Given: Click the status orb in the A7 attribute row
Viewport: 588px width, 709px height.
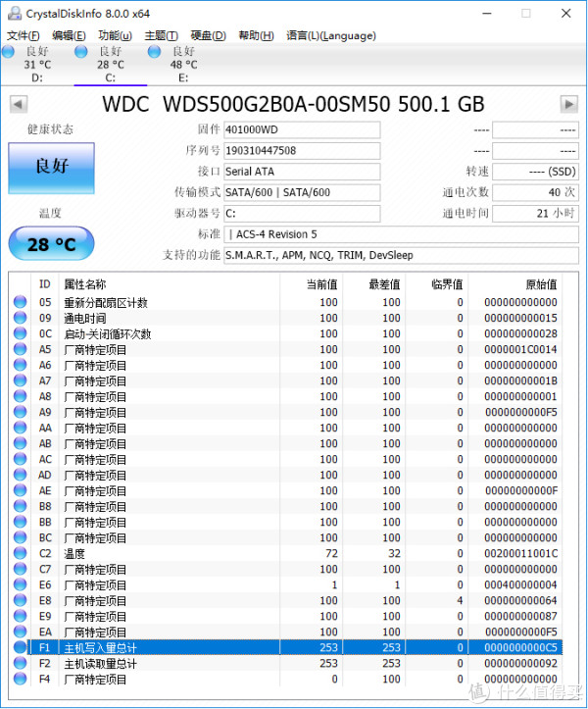Looking at the screenshot, I should (x=20, y=380).
